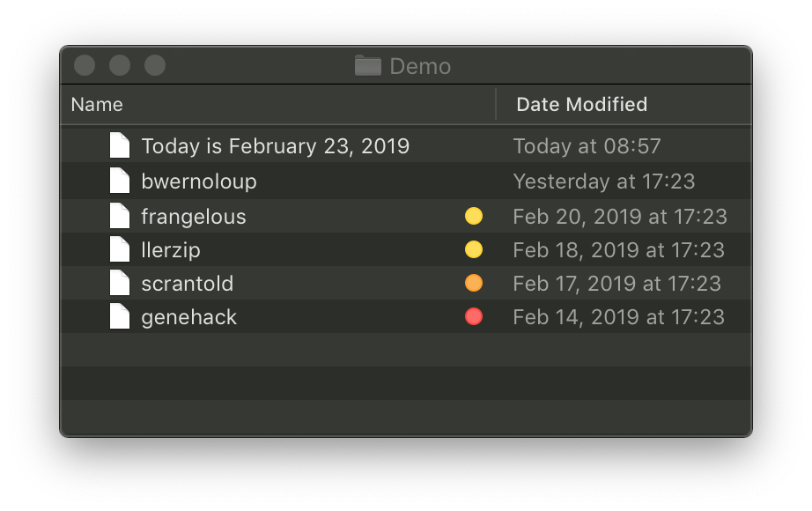Image resolution: width=812 pixels, height=511 pixels.
Task: Click the 'Feb 14, 2019 at 17:23' date
Action: point(618,317)
